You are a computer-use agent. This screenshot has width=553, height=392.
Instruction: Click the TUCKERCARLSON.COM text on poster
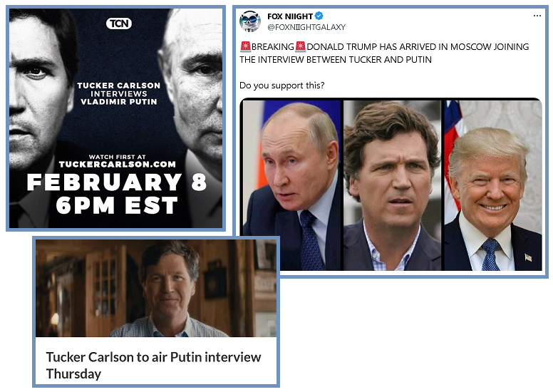(x=118, y=165)
